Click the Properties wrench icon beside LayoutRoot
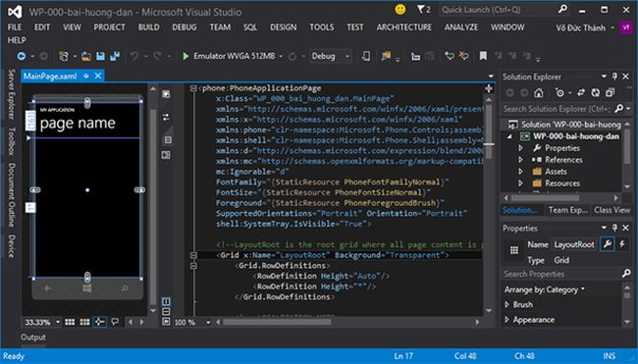Screen dimensions: 638x364 (x=607, y=244)
